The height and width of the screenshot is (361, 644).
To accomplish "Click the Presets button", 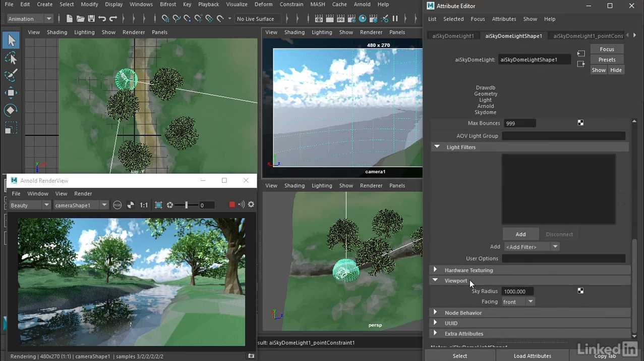I will pyautogui.click(x=607, y=60).
